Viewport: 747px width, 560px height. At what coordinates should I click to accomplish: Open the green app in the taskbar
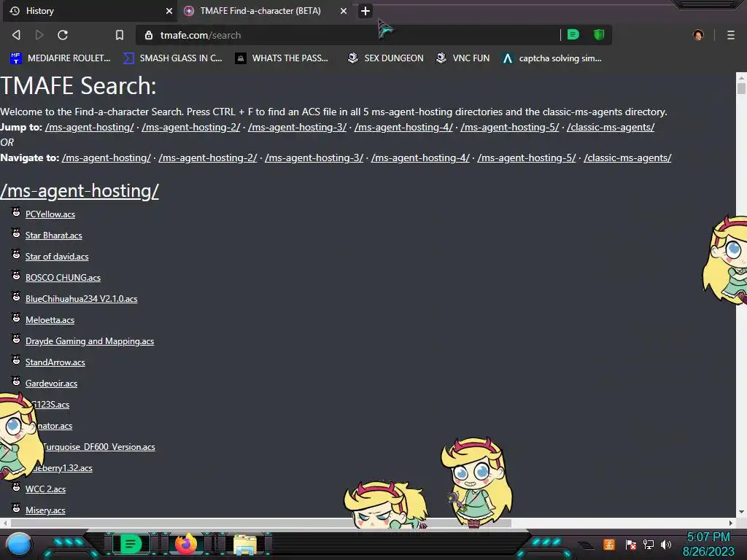131,544
